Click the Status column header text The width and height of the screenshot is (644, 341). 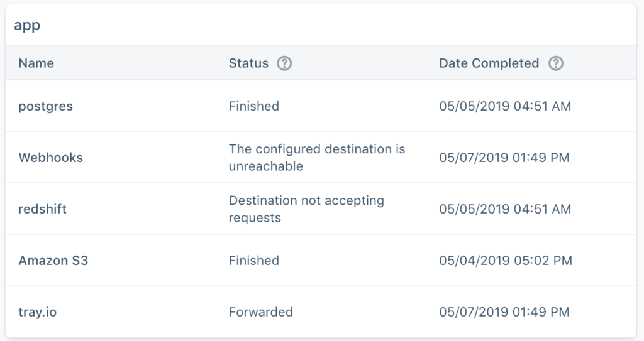point(248,63)
